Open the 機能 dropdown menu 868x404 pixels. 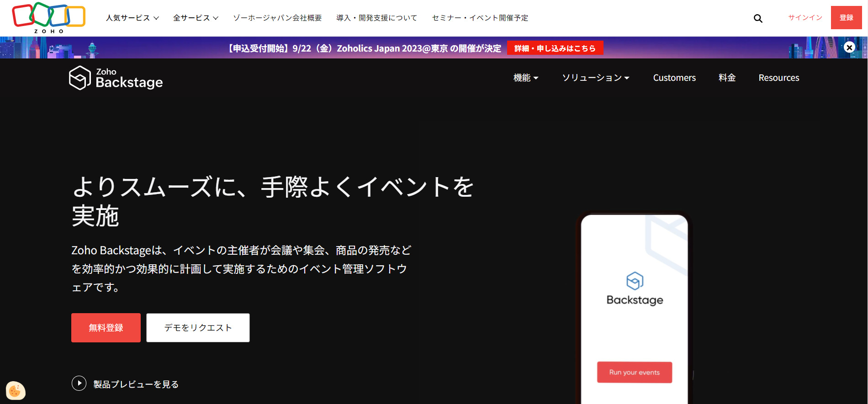(x=526, y=78)
